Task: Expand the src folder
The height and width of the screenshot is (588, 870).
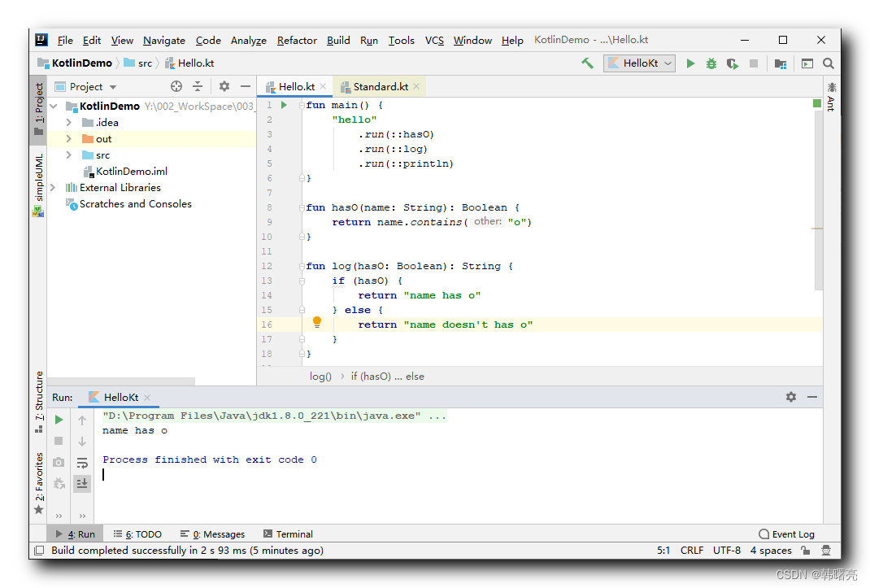Action: (x=69, y=155)
